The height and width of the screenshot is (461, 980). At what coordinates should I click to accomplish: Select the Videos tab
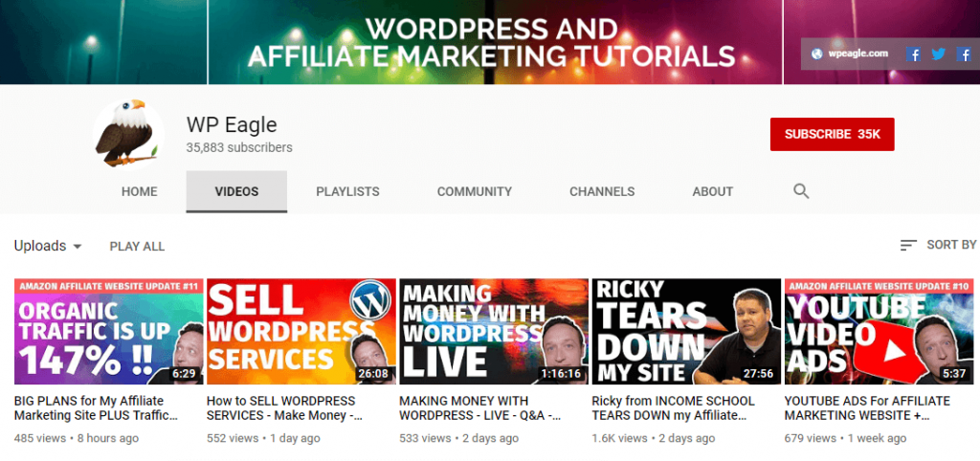tap(237, 192)
